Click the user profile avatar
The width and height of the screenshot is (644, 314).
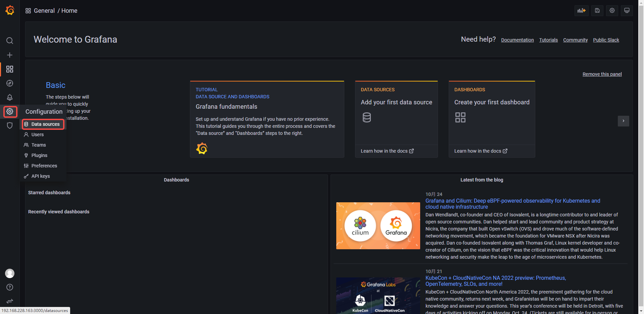(x=10, y=273)
